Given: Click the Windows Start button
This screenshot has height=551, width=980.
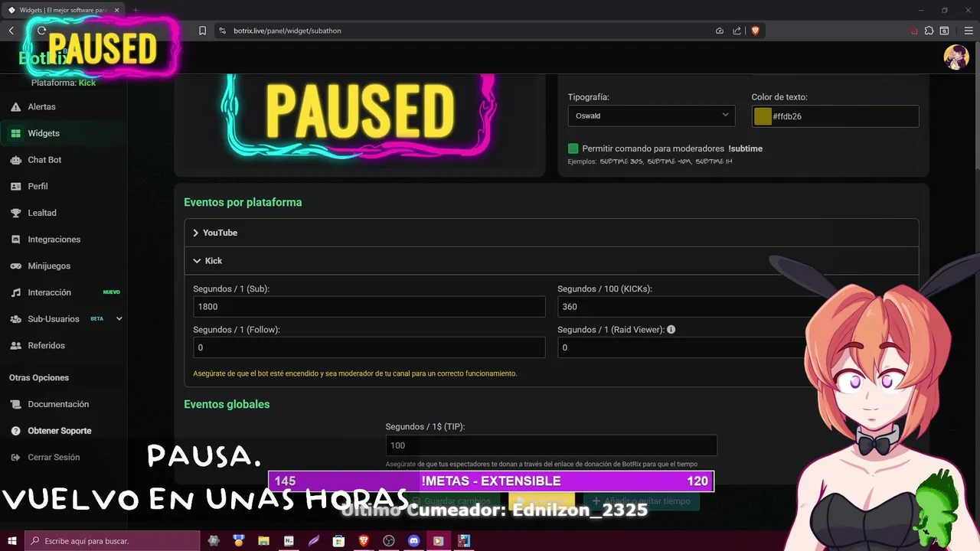Looking at the screenshot, I should click(x=11, y=541).
